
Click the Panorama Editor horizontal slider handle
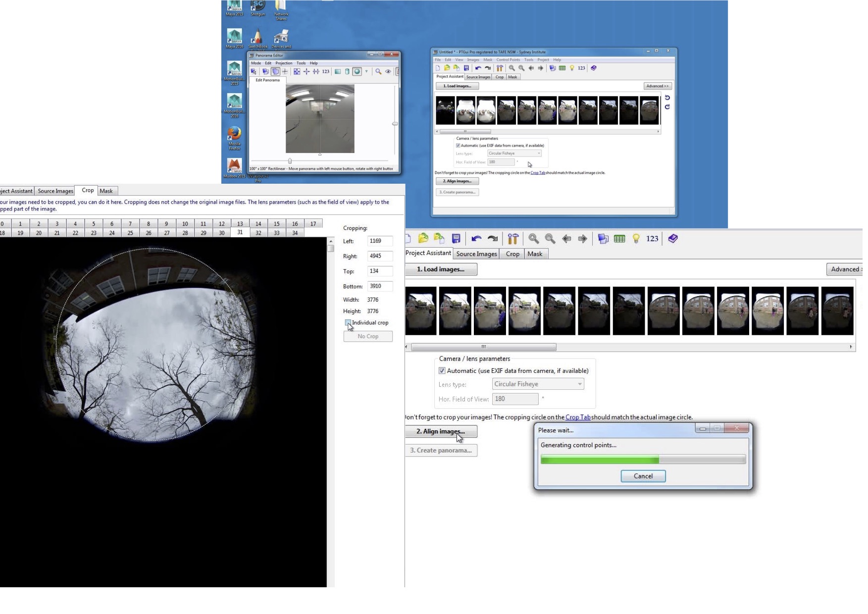click(290, 161)
